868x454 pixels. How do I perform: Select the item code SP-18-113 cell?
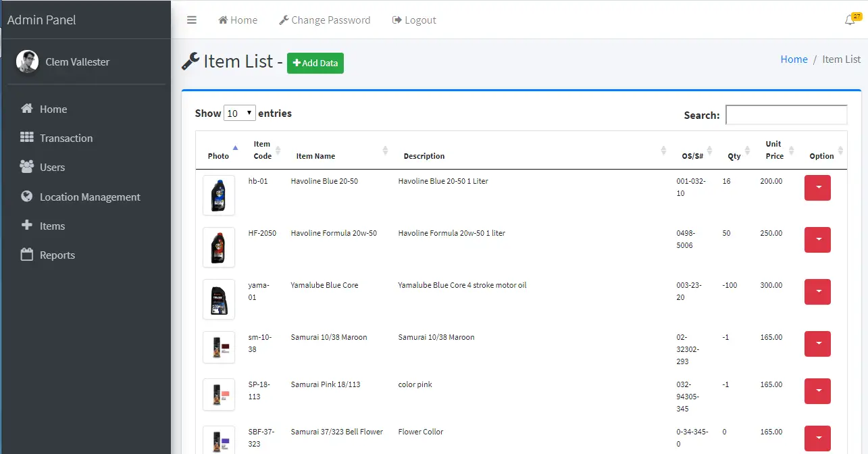coord(259,390)
